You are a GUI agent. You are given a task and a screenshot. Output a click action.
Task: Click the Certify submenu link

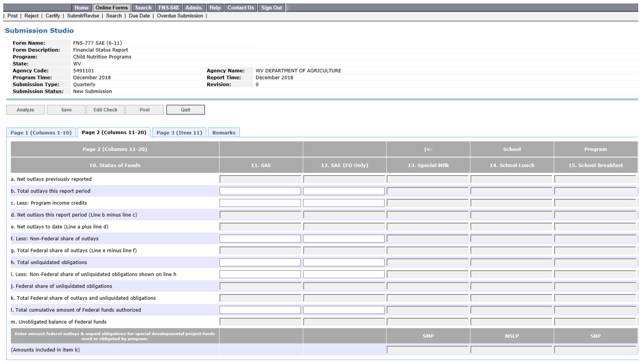coord(53,16)
